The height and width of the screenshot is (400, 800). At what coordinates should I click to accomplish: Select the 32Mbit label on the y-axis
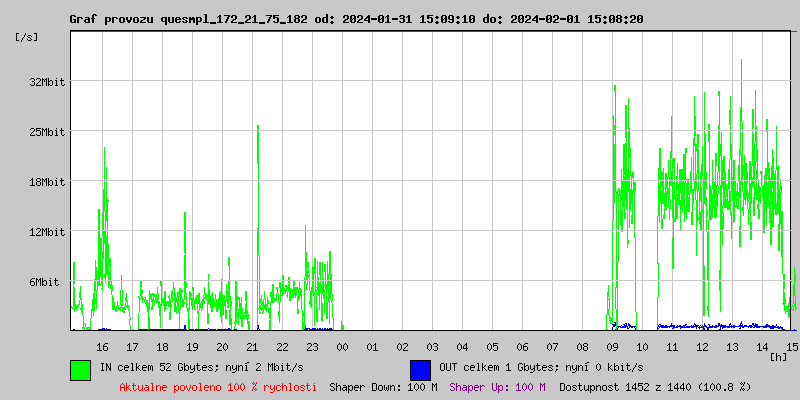point(47,82)
